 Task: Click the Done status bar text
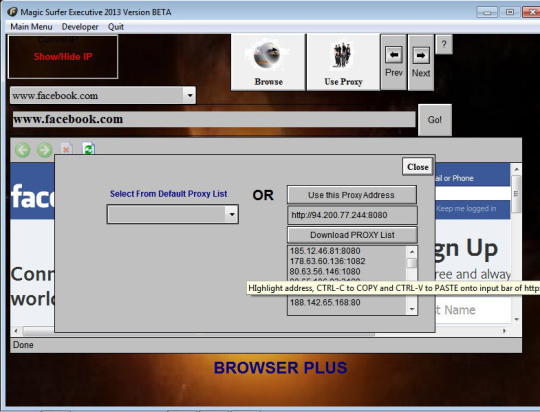(x=23, y=345)
